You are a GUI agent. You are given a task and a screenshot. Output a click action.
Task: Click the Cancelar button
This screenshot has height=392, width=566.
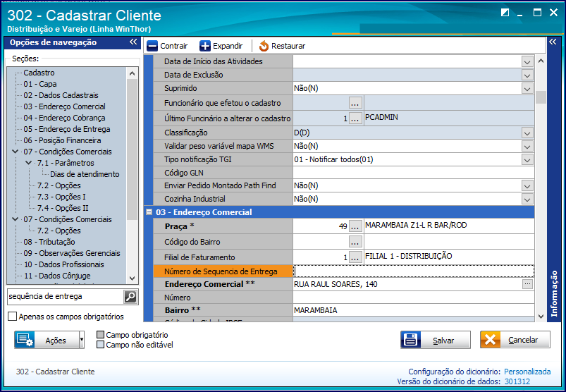515,340
